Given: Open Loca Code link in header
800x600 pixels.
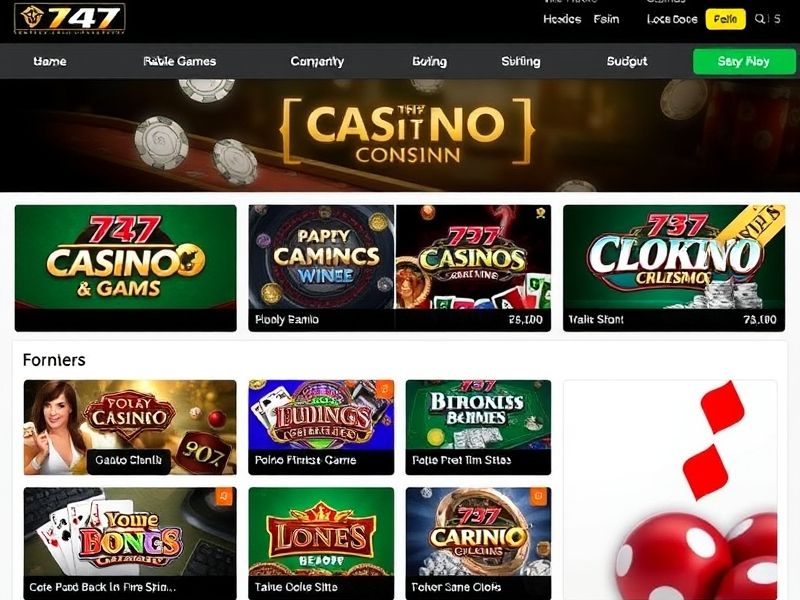Looking at the screenshot, I should tap(672, 19).
